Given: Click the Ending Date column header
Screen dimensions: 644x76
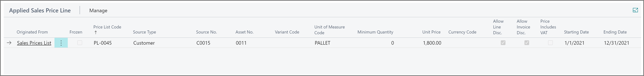Looking at the screenshot, I should pyautogui.click(x=615, y=32).
